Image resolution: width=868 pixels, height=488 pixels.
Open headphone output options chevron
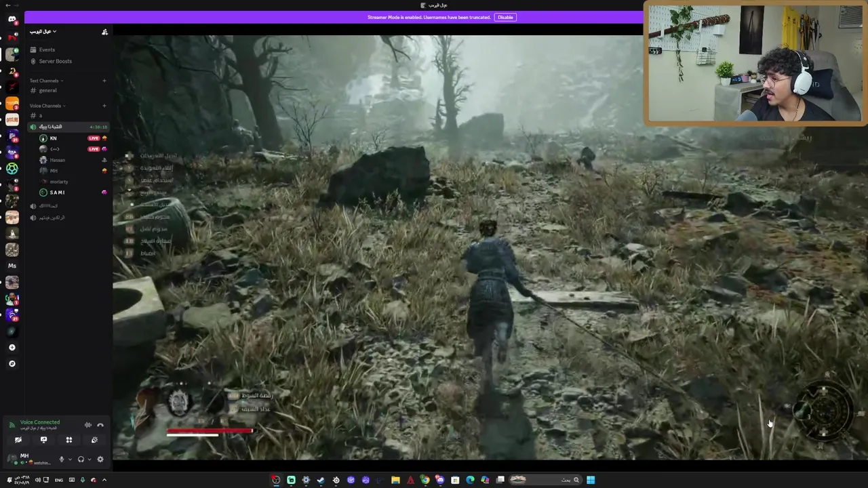coord(89,460)
